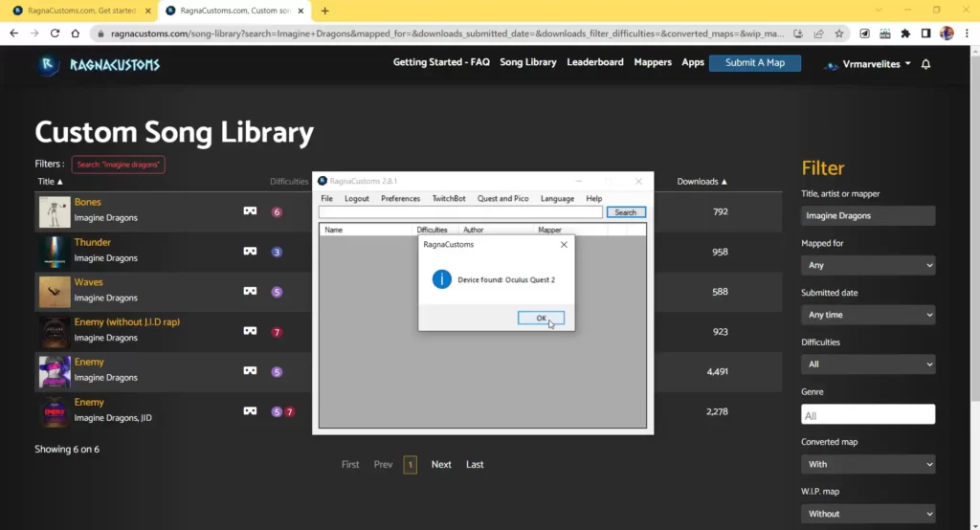980x530 pixels.
Task: Open the Mappers page
Action: pyautogui.click(x=653, y=62)
